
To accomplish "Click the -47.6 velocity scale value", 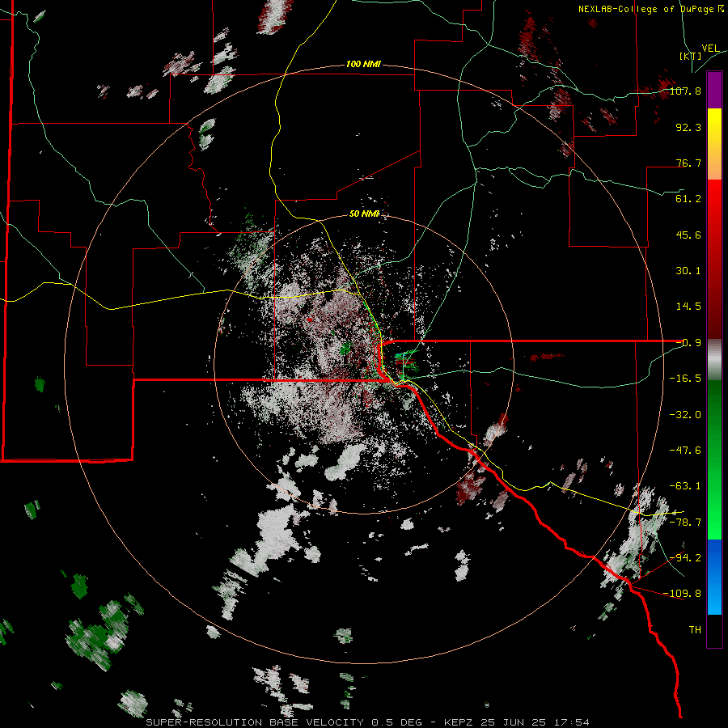I will click(685, 451).
